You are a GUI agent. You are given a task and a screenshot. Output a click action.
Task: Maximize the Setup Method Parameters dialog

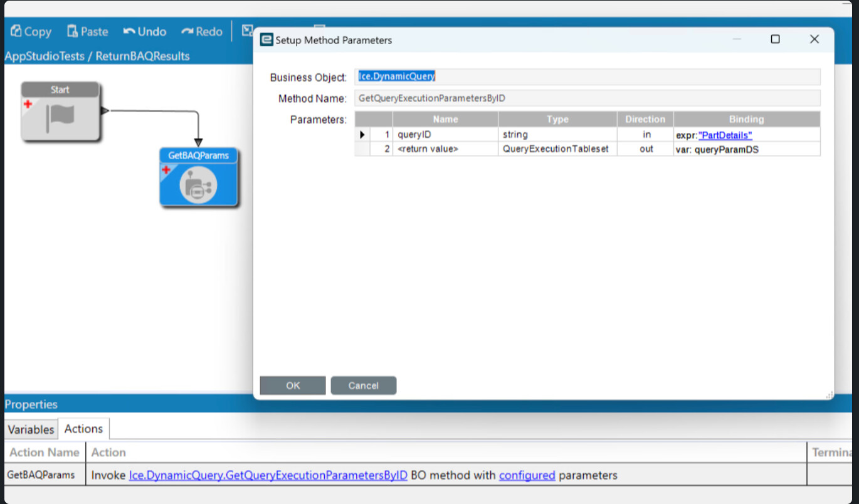coord(775,39)
